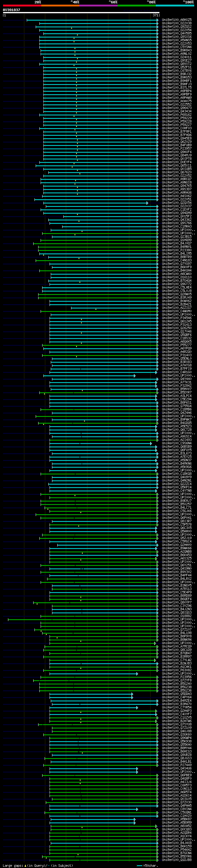Select the UniRef100_C4N183 hit name
Screen dimensions: 197x868
point(177,260)
